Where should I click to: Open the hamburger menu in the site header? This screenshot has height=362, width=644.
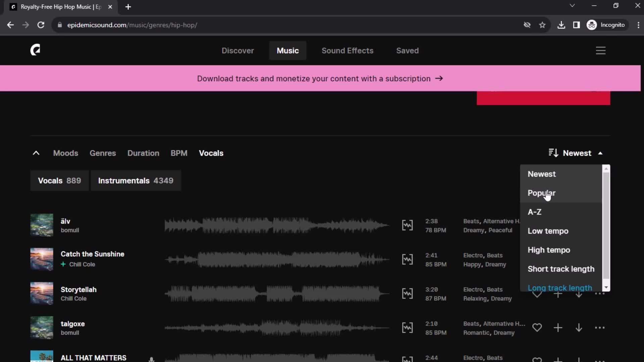point(600,51)
